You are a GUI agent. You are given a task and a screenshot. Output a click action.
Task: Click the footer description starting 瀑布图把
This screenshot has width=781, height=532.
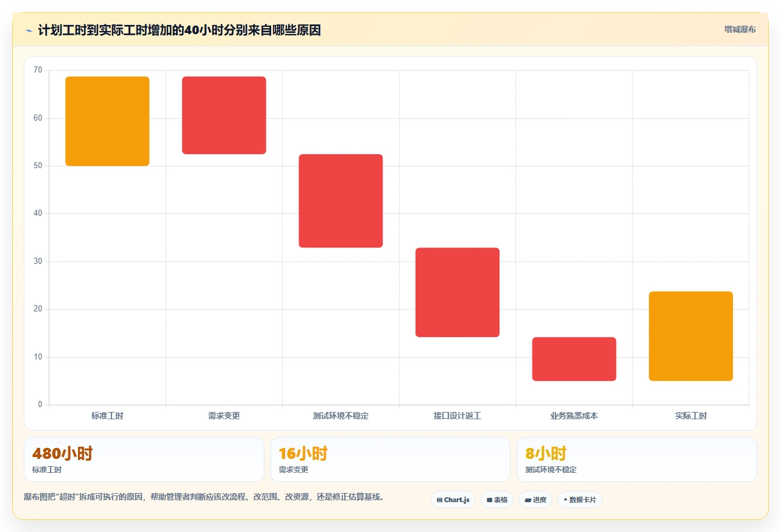(x=204, y=497)
